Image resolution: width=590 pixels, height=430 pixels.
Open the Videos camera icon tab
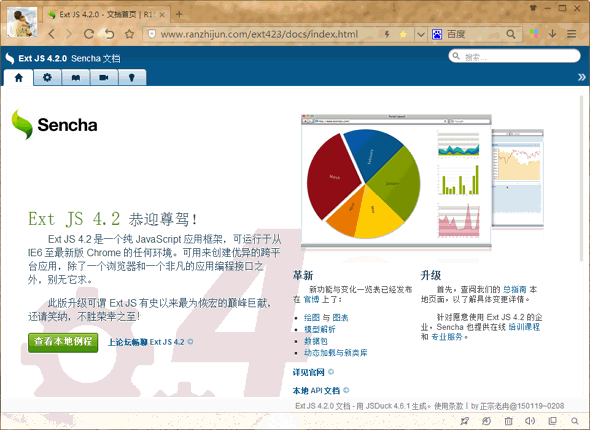104,78
